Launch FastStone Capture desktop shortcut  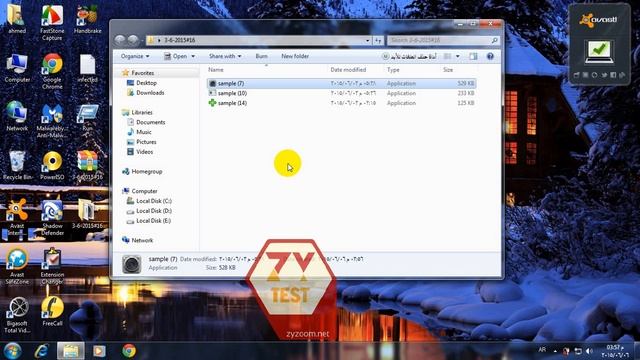click(52, 22)
